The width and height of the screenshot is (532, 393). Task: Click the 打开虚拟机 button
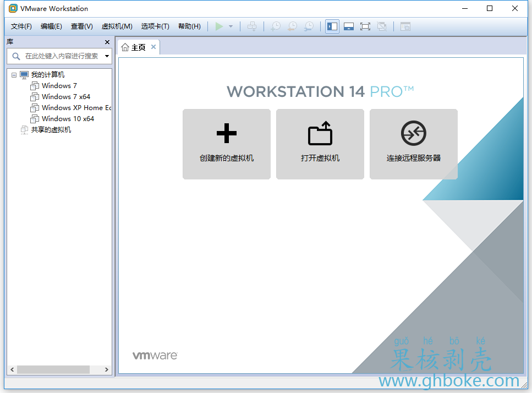(x=320, y=144)
